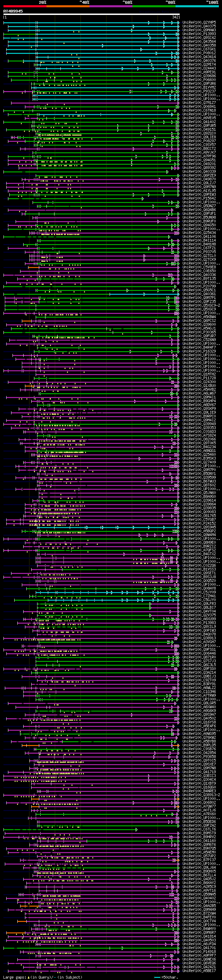Select the UniRef100_Q2PET4 label
The height and width of the screenshot is (980, 222).
pos(199,65)
